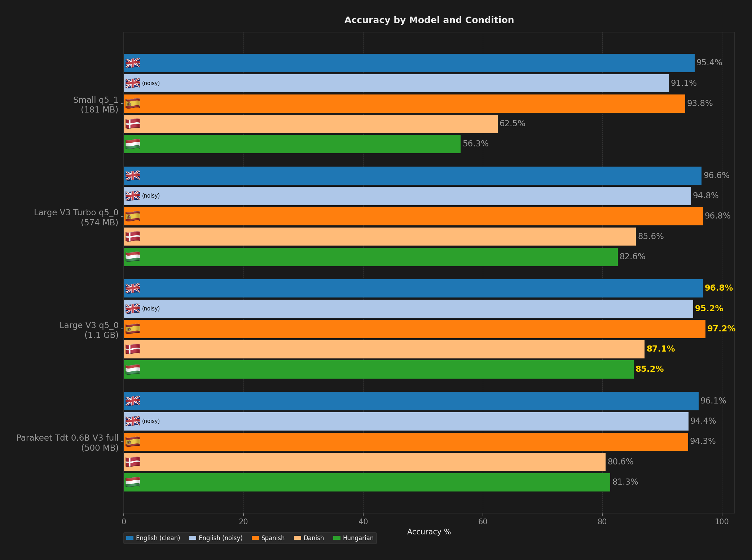Click the 96.6% value label

click(x=717, y=176)
